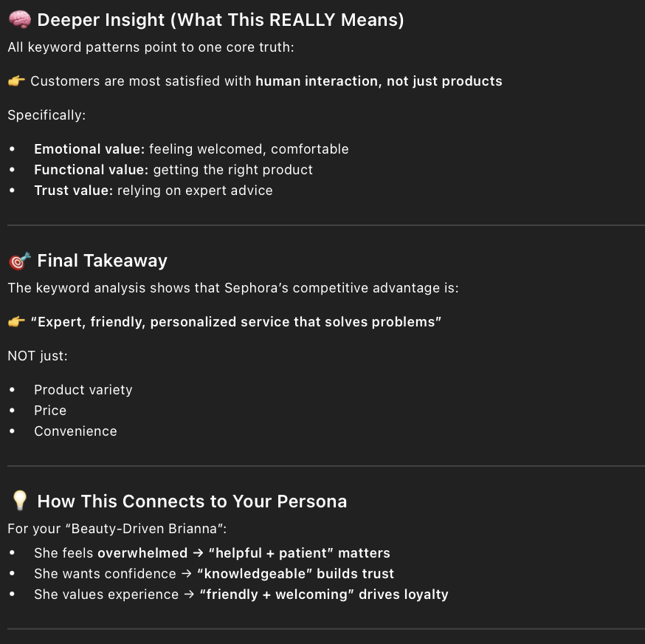
Task: Click the bold text 'human interaction, not just products'
Action: 379,81
